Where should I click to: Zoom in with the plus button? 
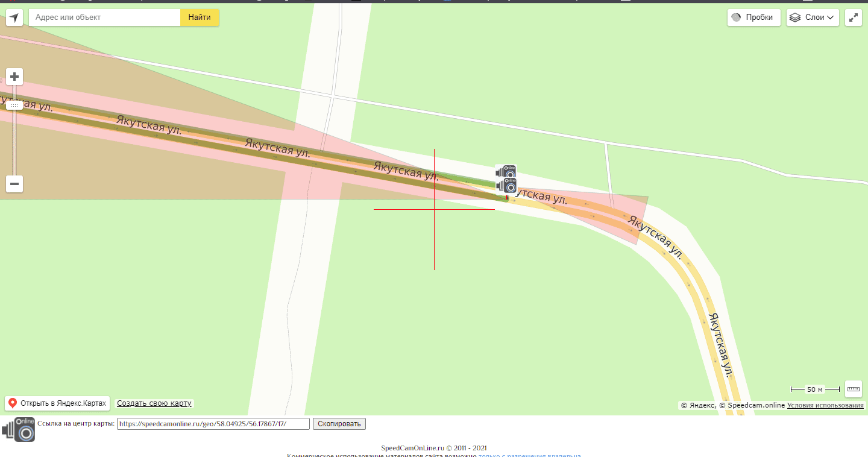14,77
